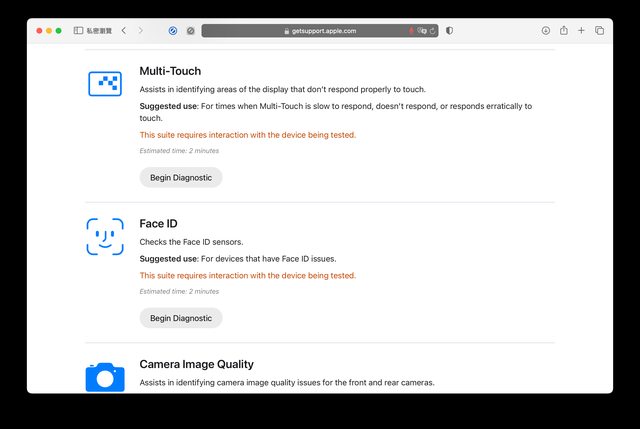This screenshot has width=640, height=429.
Task: Click the Face ID diagnostic icon
Action: point(105,237)
